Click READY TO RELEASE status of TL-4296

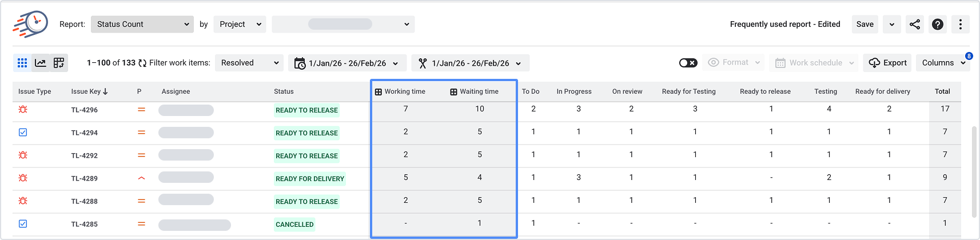pyautogui.click(x=306, y=110)
